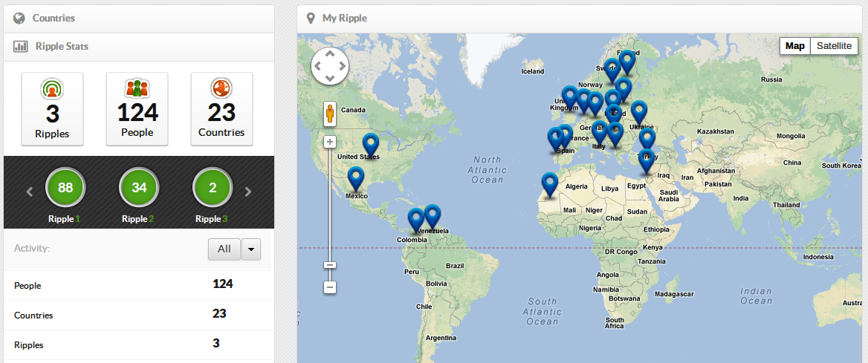Click the map pin over Venezuela
Image resolution: width=868 pixels, height=363 pixels.
(x=432, y=218)
